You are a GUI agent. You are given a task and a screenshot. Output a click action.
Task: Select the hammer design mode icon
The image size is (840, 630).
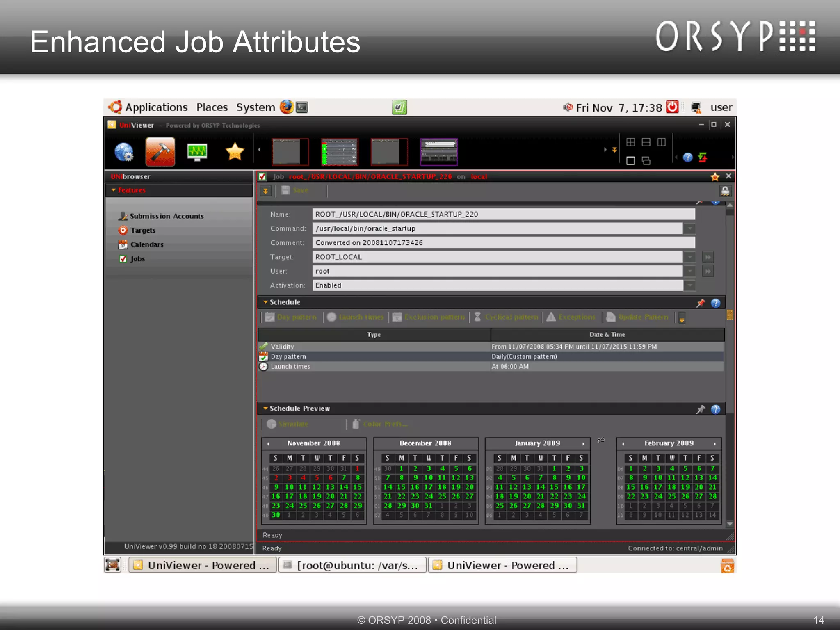pos(160,152)
